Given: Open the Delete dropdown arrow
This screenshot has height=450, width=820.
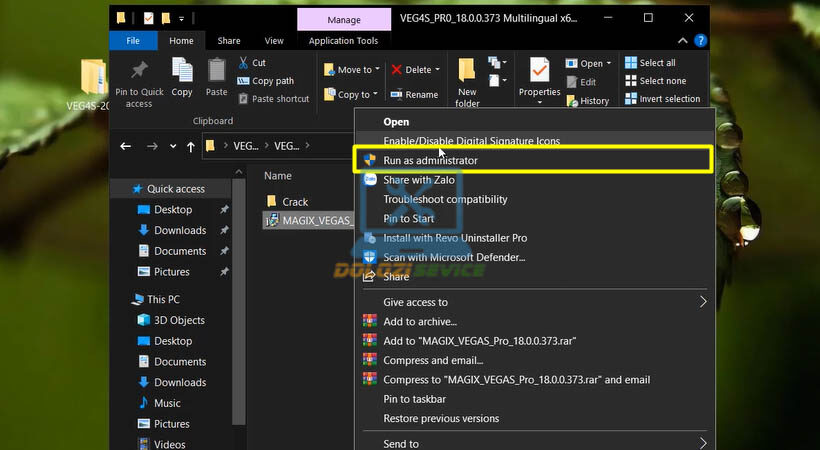Looking at the screenshot, I should [438, 70].
